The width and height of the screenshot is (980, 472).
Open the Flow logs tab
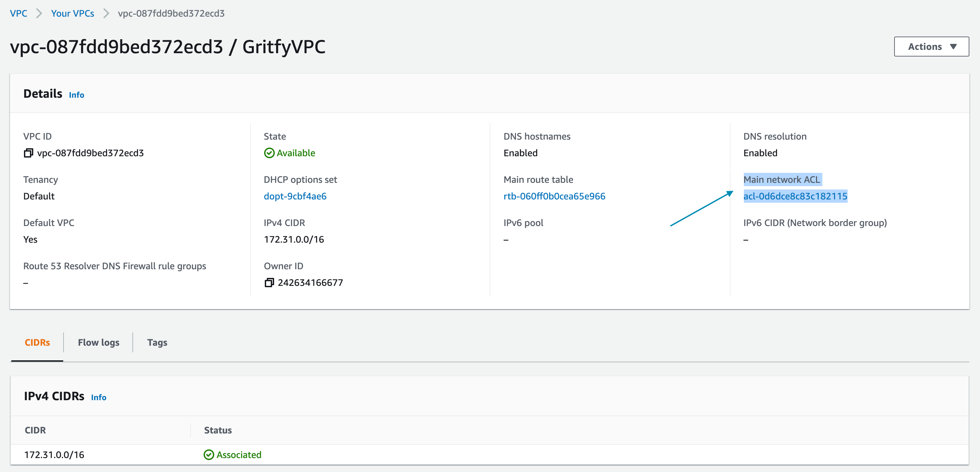point(98,342)
